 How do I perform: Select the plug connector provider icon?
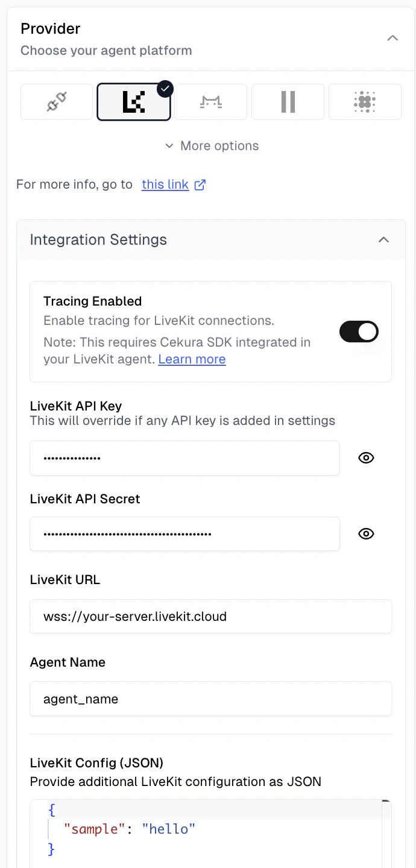[x=56, y=101]
